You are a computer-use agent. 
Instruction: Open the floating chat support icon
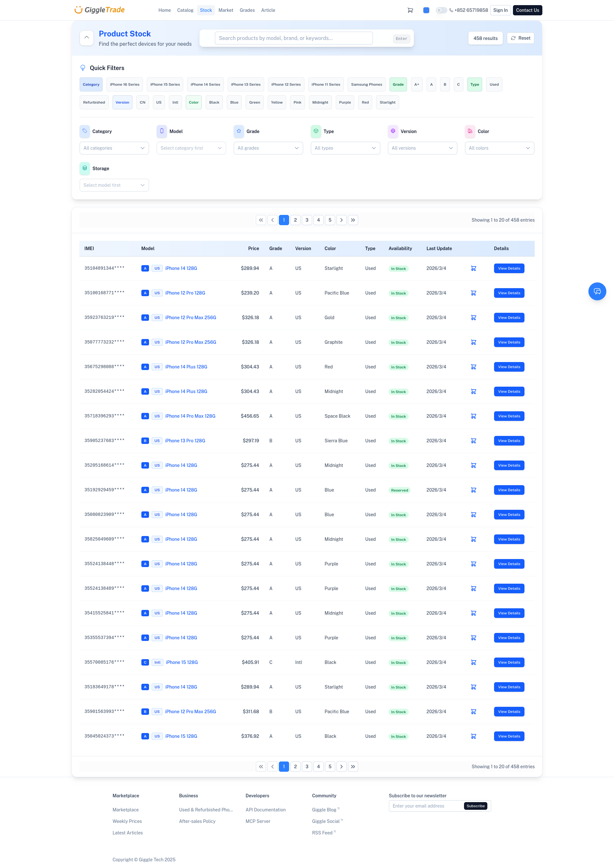coord(597,291)
